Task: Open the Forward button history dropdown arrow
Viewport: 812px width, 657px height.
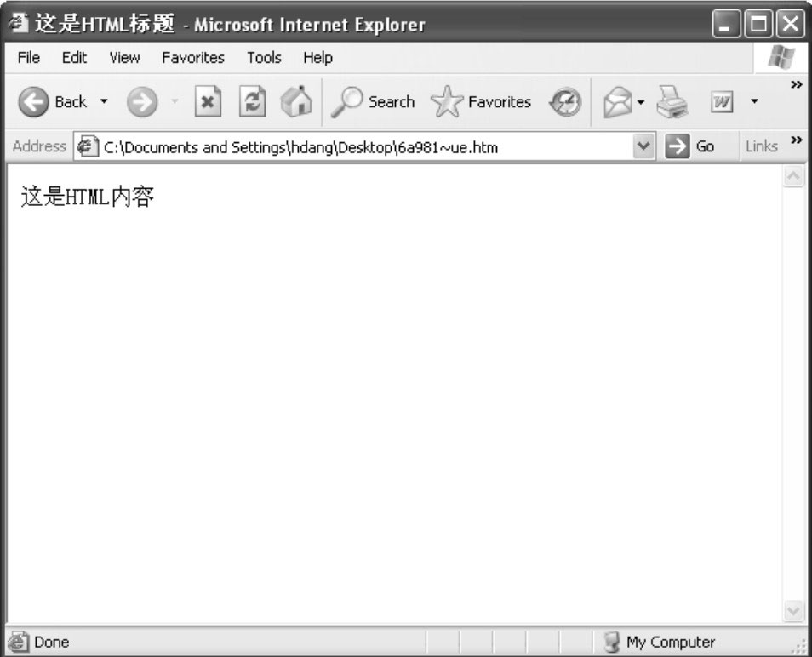Action: coord(175,101)
